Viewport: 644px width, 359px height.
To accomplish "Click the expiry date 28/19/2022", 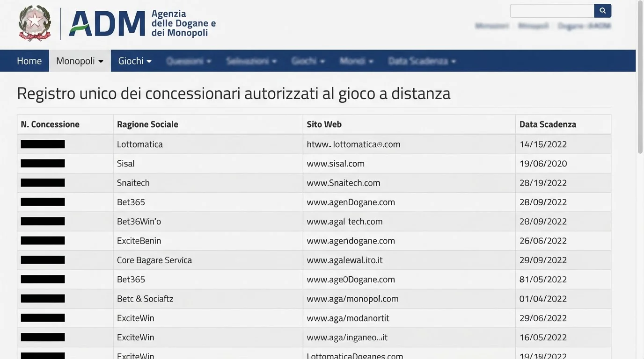I will pos(543,183).
